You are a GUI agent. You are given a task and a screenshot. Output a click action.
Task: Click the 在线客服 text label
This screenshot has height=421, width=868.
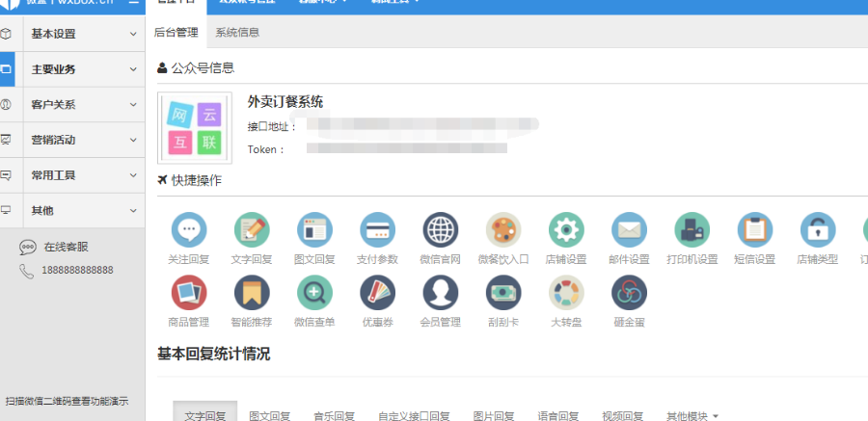tap(66, 248)
